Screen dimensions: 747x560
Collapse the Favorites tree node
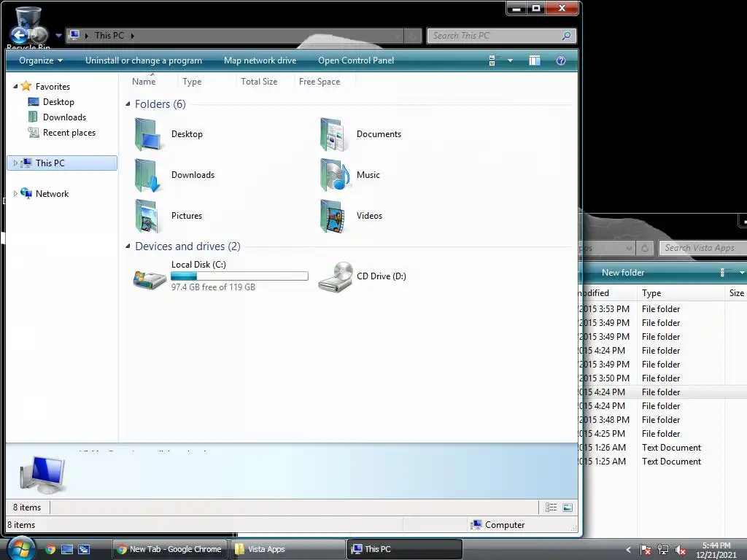coord(15,86)
